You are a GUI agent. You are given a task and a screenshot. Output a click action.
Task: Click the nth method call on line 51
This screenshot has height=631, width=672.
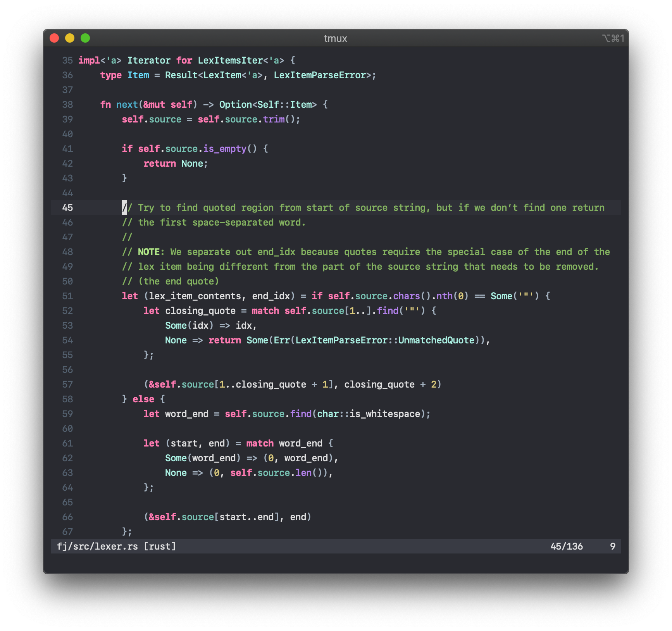tap(444, 296)
